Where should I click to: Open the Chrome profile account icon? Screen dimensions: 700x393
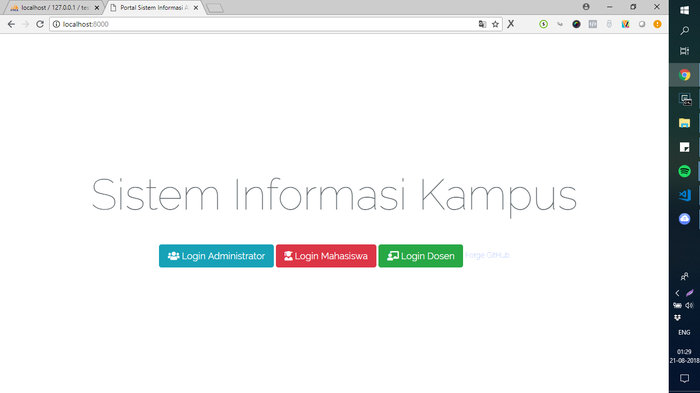[x=586, y=7]
